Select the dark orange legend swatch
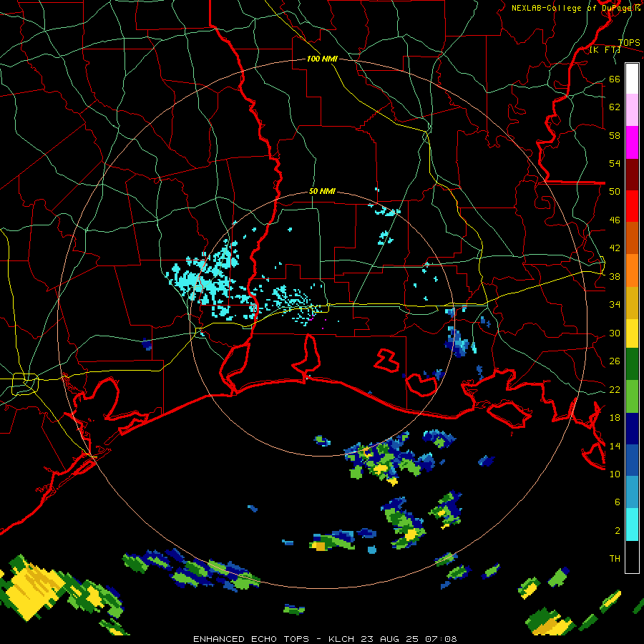644x644 pixels. (x=632, y=238)
